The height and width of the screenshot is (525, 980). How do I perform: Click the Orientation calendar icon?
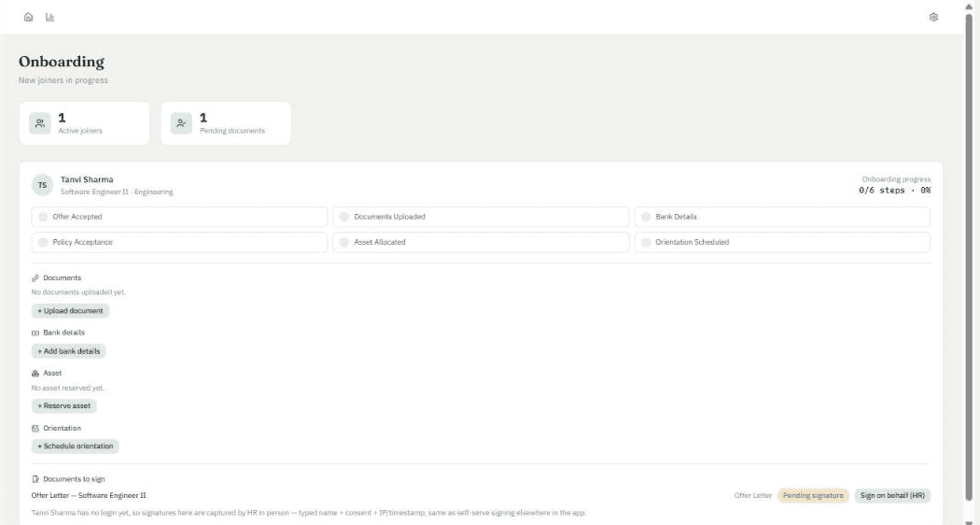click(35, 429)
